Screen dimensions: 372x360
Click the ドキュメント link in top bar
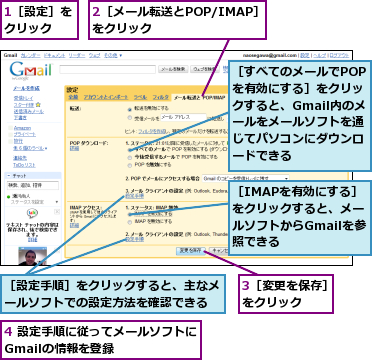pyautogui.click(x=55, y=55)
